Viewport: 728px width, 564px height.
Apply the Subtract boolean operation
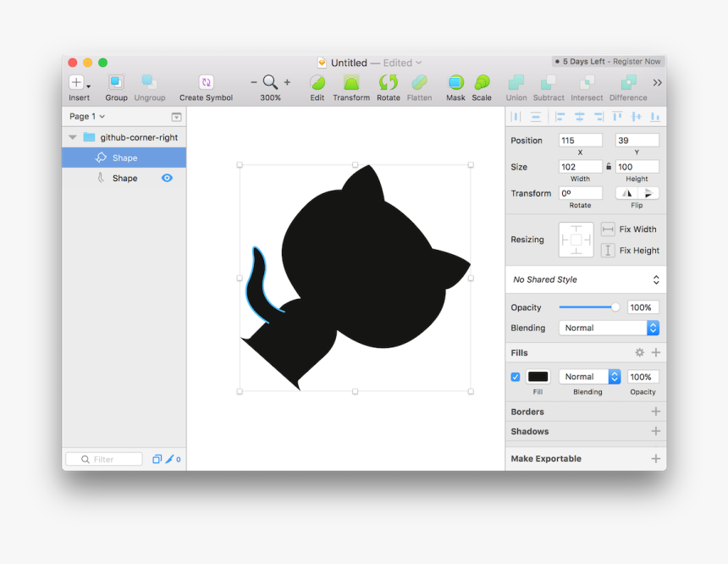click(x=549, y=82)
